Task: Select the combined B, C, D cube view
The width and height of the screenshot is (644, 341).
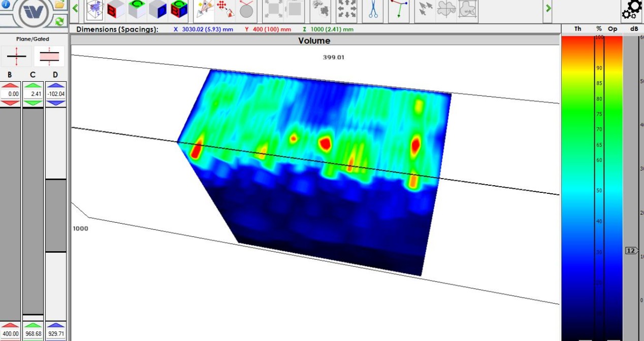Action: coord(178,9)
